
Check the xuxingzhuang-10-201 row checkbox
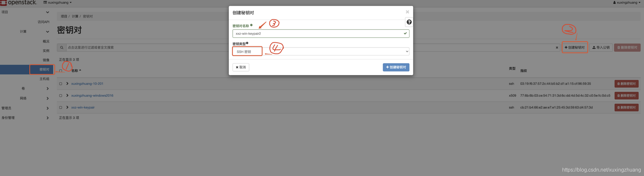pos(61,83)
